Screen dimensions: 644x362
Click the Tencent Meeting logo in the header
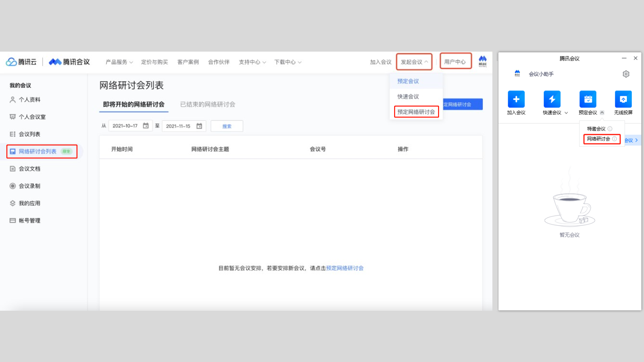(x=69, y=62)
